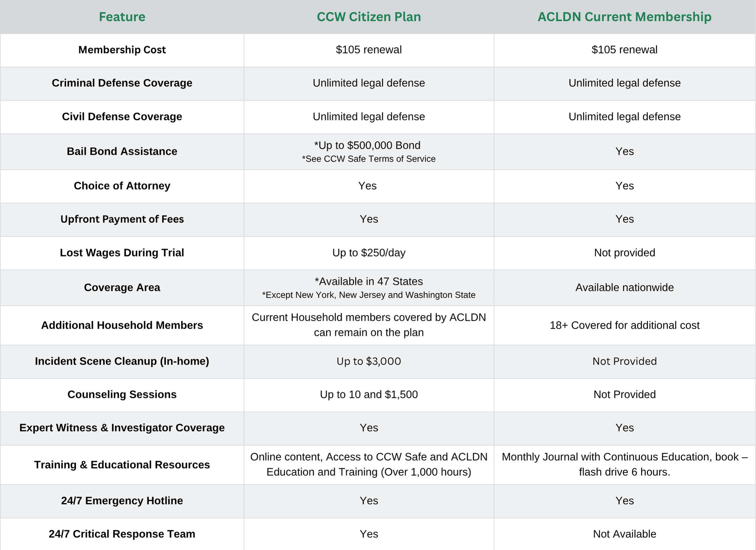The width and height of the screenshot is (756, 550).
Task: Select the 24/7 Emergency Hotline row label
Action: [x=122, y=501]
